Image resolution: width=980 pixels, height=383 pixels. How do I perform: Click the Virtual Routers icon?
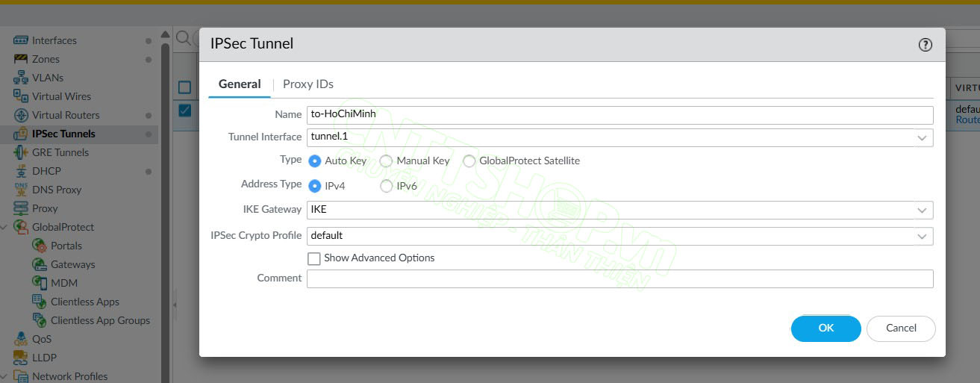(20, 115)
